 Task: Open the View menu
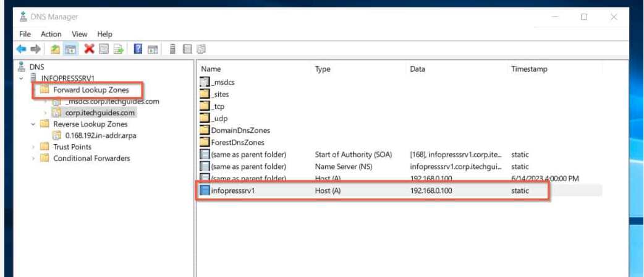[x=79, y=34]
